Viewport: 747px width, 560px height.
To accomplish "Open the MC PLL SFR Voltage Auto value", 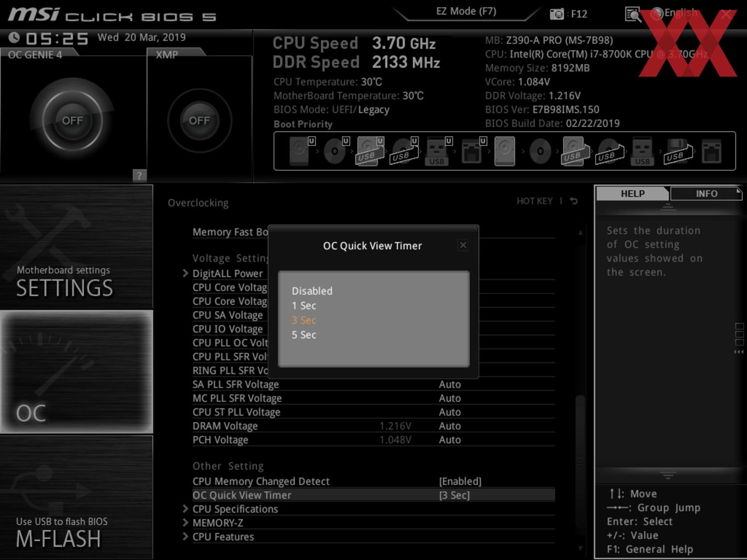I will click(449, 398).
